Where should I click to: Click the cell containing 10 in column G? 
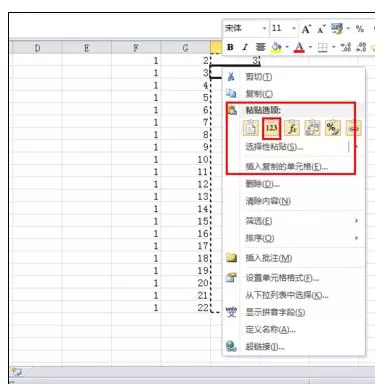pyautogui.click(x=185, y=160)
